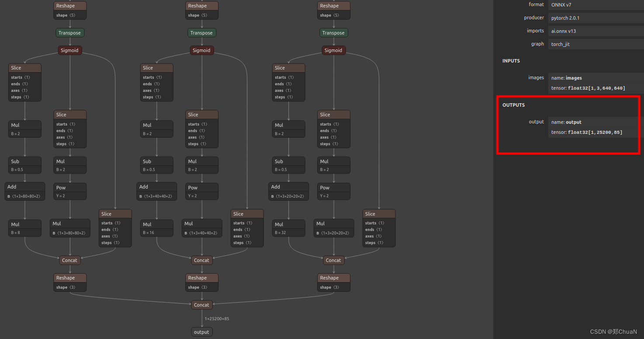Click the Transpose node in the right branch

333,33
